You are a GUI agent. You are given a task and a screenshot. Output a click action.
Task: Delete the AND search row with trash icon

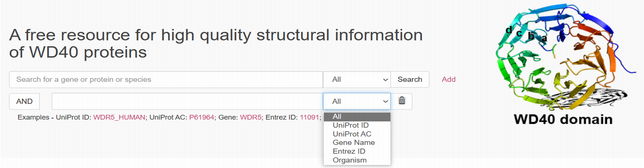(401, 101)
